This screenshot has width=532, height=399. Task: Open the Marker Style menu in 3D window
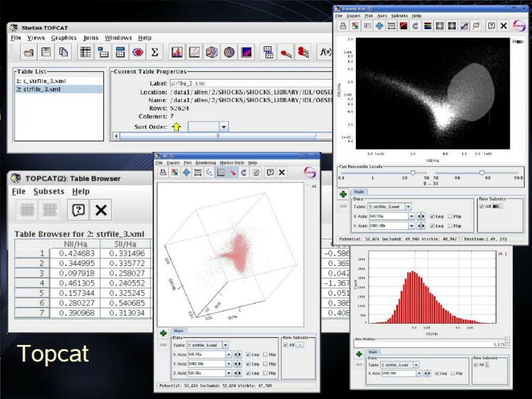(x=232, y=163)
